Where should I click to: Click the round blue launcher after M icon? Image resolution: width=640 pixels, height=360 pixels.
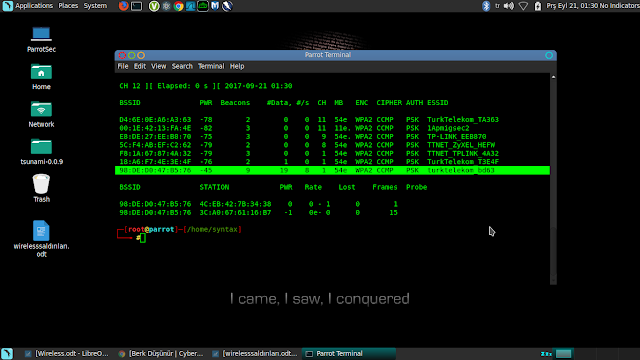(x=227, y=6)
